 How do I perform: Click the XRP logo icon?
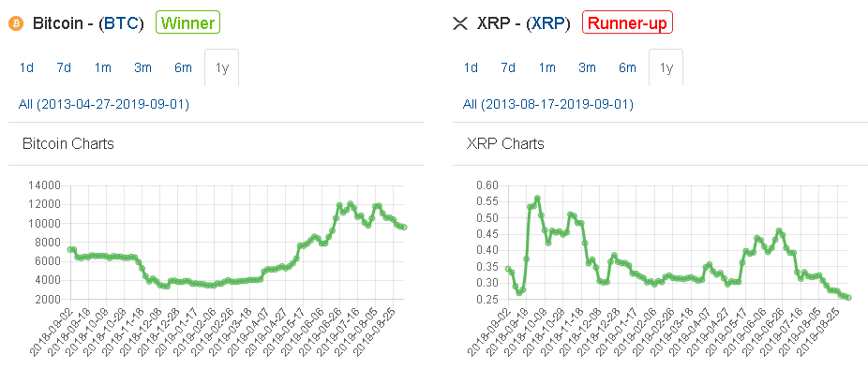pyautogui.click(x=460, y=24)
